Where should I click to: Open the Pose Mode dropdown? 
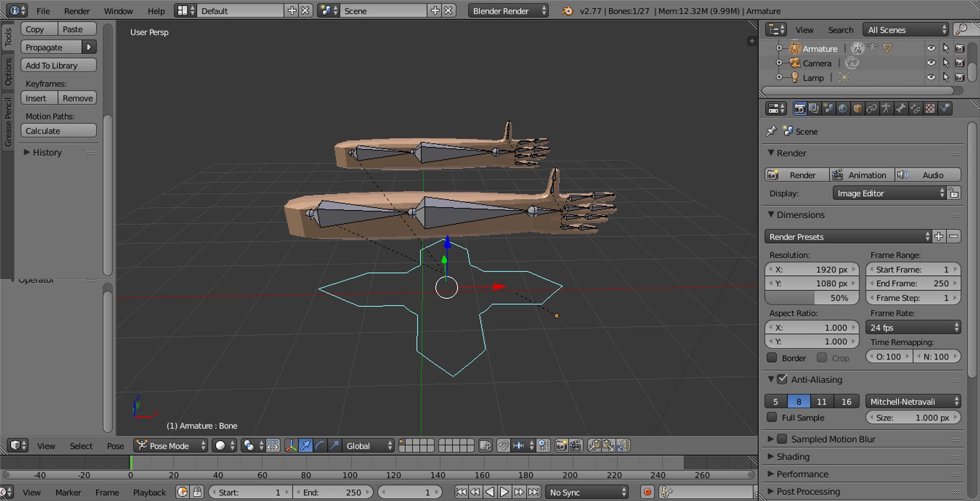171,446
